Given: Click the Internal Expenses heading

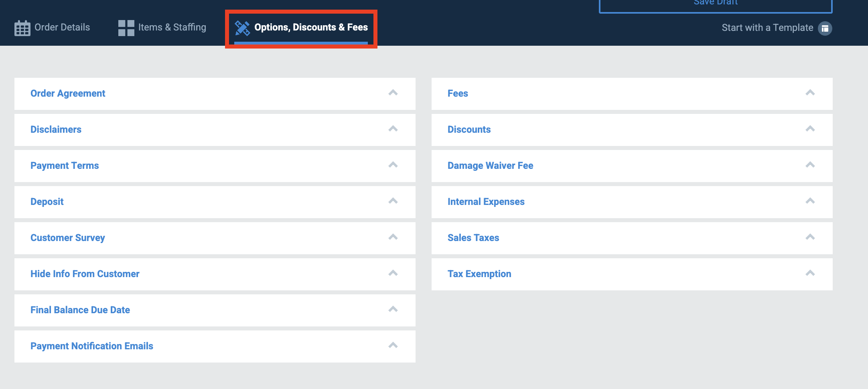Looking at the screenshot, I should 486,202.
